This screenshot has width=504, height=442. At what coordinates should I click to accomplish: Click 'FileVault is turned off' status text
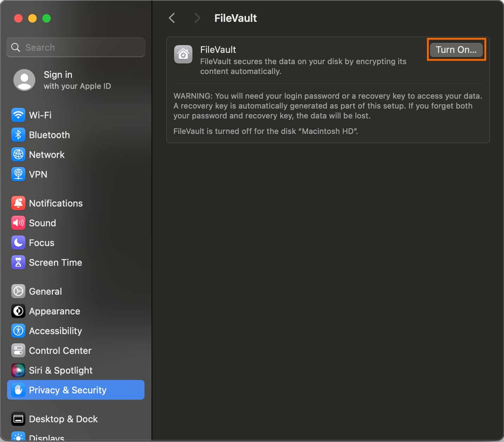point(266,131)
